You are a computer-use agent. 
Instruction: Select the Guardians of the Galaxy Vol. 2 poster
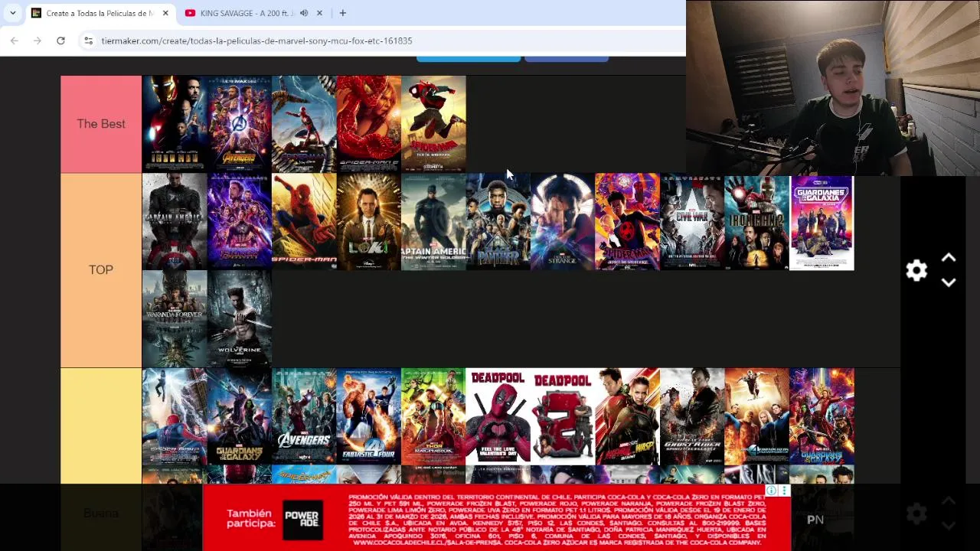[x=822, y=416]
